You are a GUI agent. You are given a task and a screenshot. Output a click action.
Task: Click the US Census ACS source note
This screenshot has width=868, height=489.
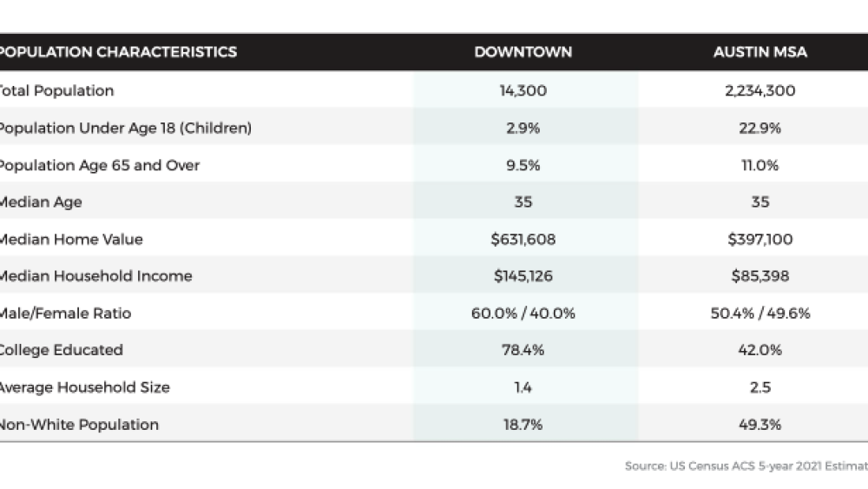click(x=746, y=466)
